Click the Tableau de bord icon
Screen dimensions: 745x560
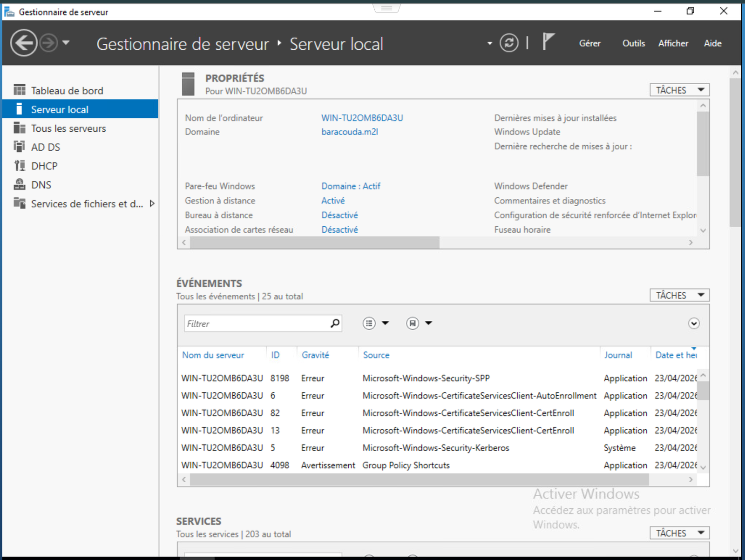[x=20, y=90]
